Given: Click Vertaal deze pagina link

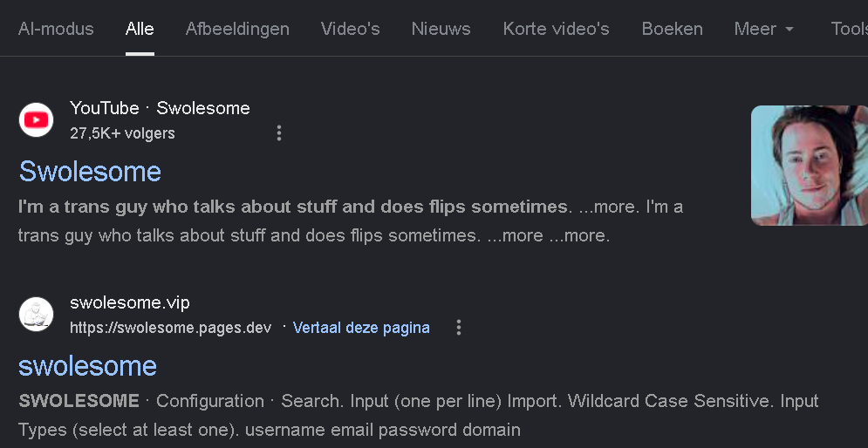Looking at the screenshot, I should [x=361, y=328].
